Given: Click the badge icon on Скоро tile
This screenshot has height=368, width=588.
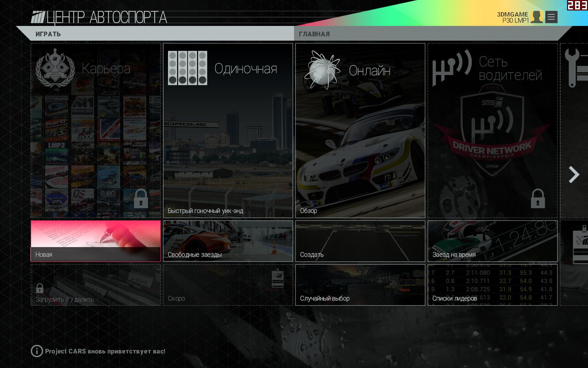Looking at the screenshot, I should tap(278, 279).
